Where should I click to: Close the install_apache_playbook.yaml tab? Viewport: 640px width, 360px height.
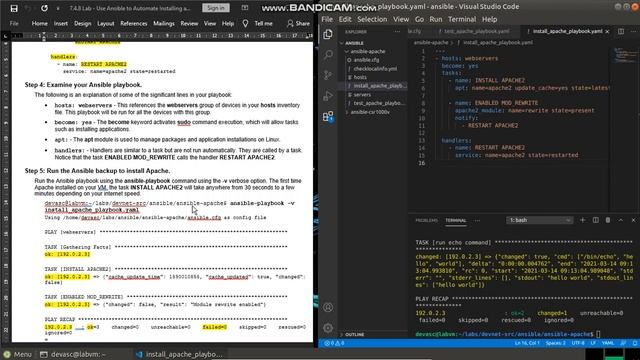tap(607, 31)
